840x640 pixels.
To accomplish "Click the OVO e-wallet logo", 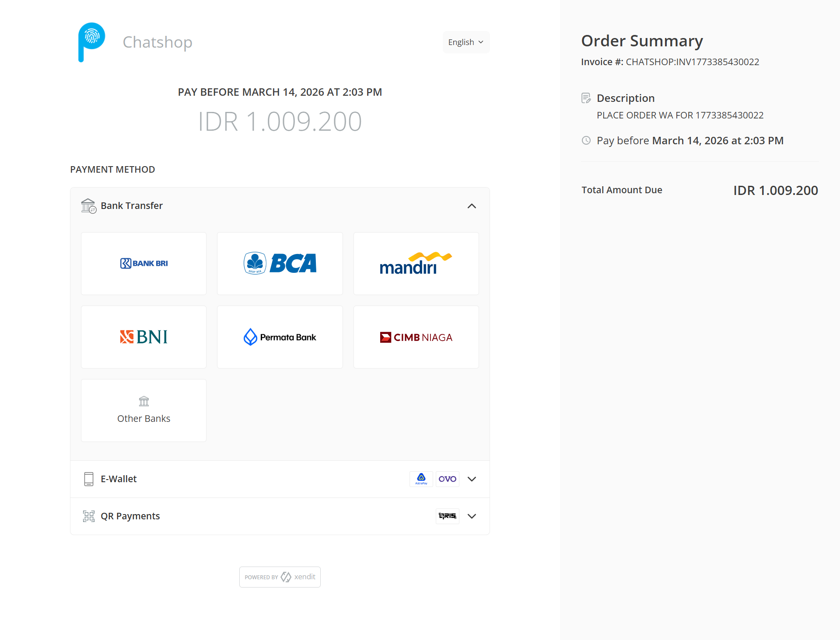I will click(x=447, y=479).
